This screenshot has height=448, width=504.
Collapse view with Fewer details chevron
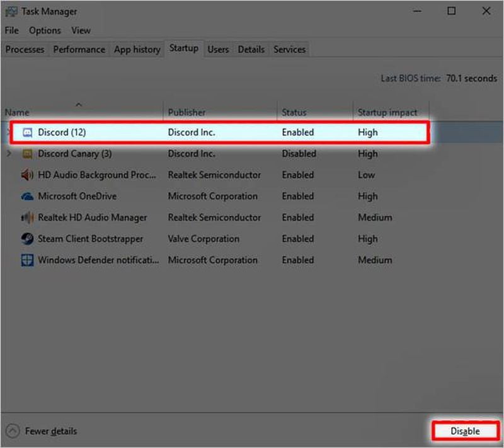pos(12,431)
